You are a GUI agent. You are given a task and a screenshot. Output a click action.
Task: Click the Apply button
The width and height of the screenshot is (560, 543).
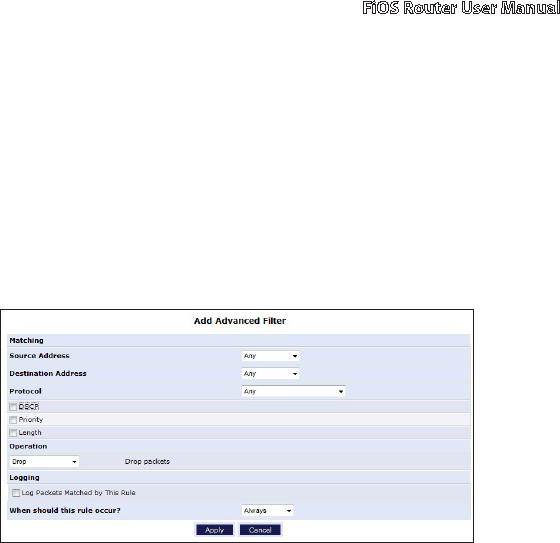coord(214,530)
